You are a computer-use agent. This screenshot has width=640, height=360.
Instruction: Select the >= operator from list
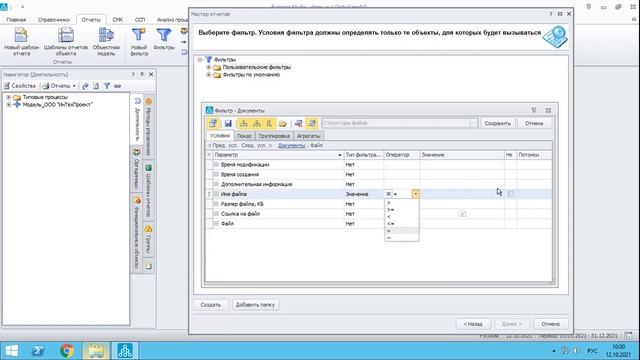[402, 210]
